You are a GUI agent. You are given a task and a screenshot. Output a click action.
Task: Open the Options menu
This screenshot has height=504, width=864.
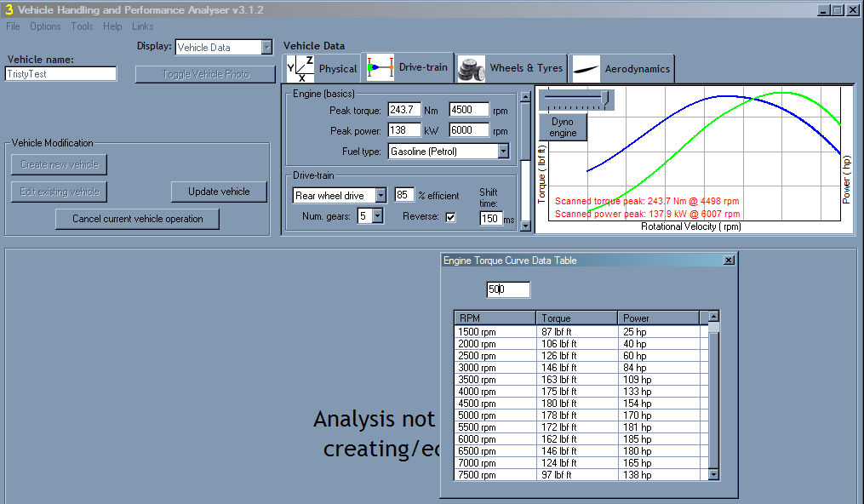45,26
